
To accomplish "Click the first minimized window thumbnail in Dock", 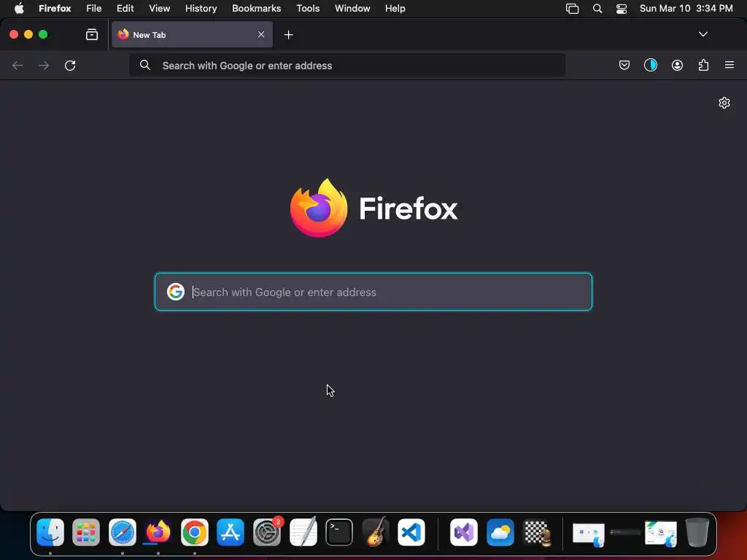I will (589, 533).
